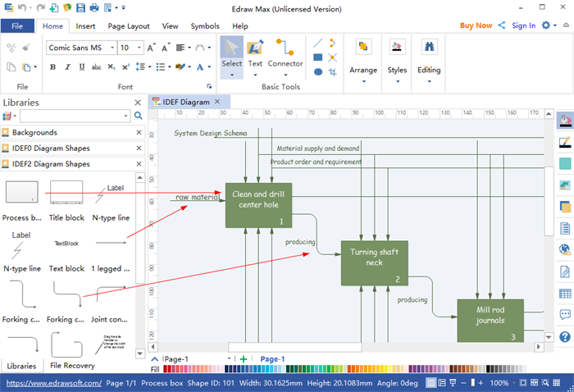Click the Buy Now link

476,25
